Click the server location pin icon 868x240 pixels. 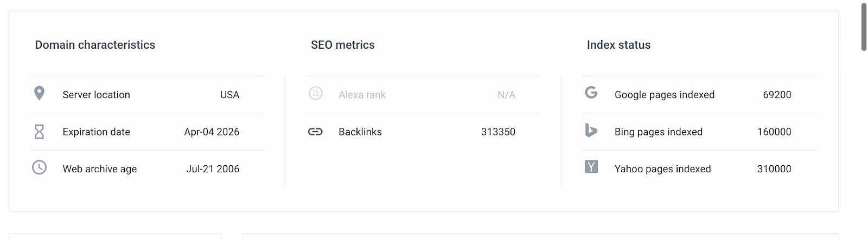tap(39, 93)
